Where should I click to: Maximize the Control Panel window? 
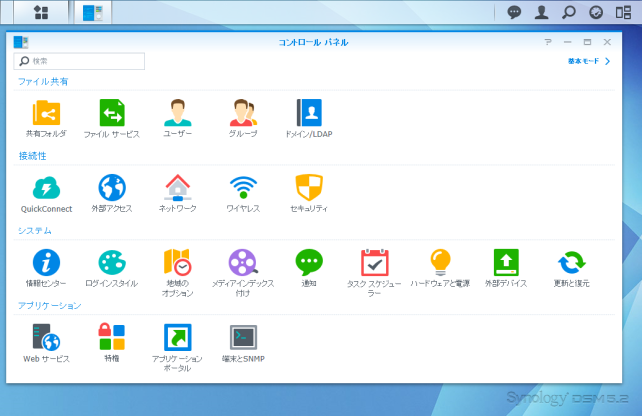(587, 42)
